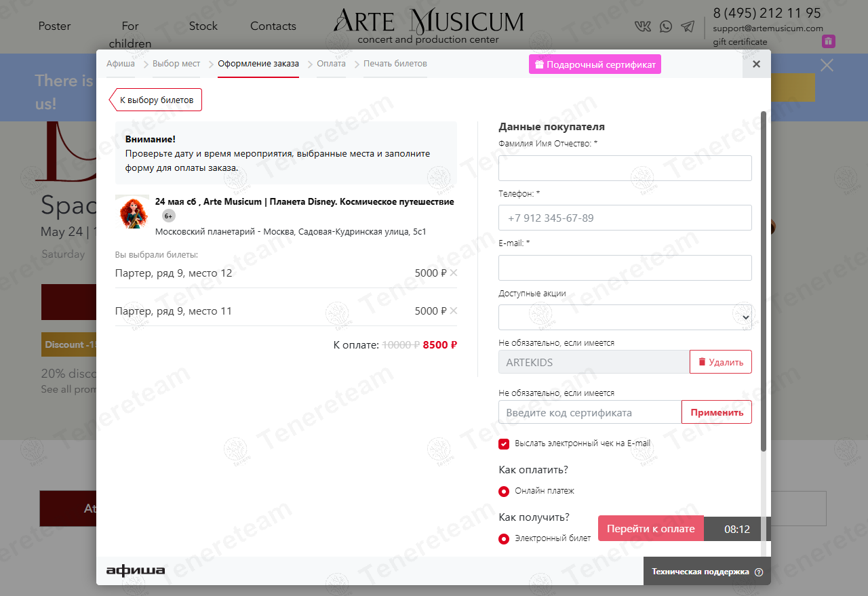Open the Доступные акции dropdown
Image resolution: width=868 pixels, height=596 pixels.
tap(625, 317)
